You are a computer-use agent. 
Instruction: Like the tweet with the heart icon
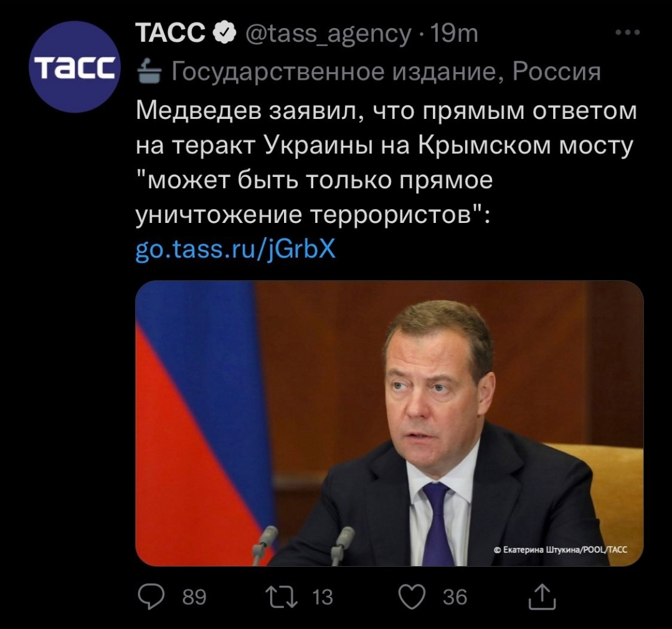point(412,597)
